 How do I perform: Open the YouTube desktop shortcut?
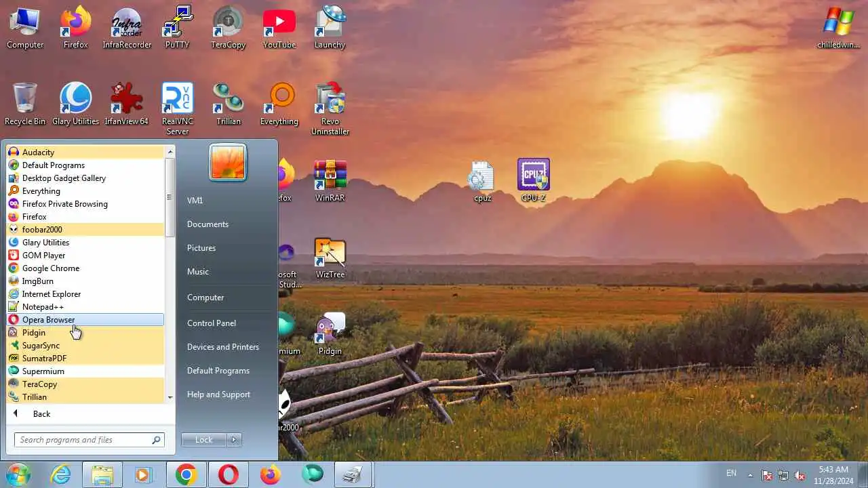click(279, 28)
